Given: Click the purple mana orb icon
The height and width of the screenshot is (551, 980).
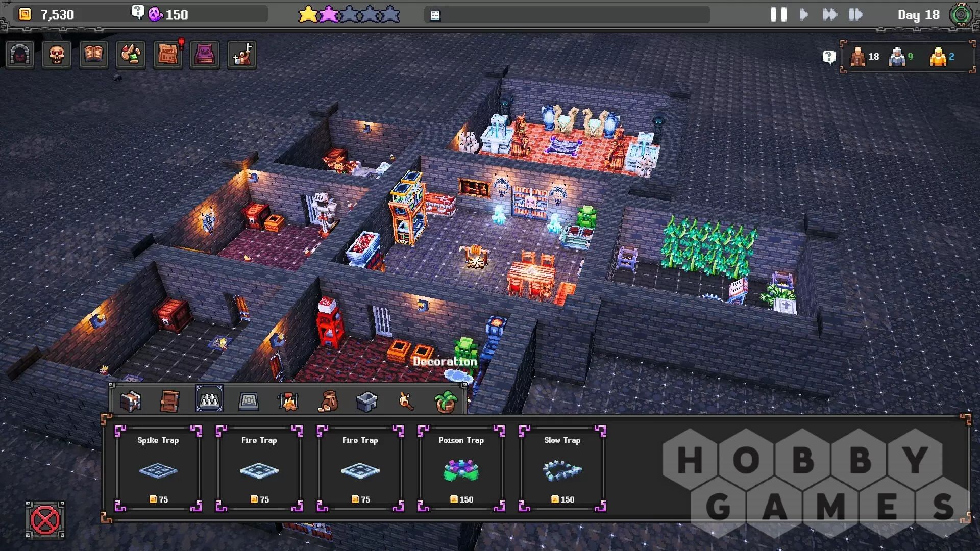Looking at the screenshot, I should click(x=155, y=14).
